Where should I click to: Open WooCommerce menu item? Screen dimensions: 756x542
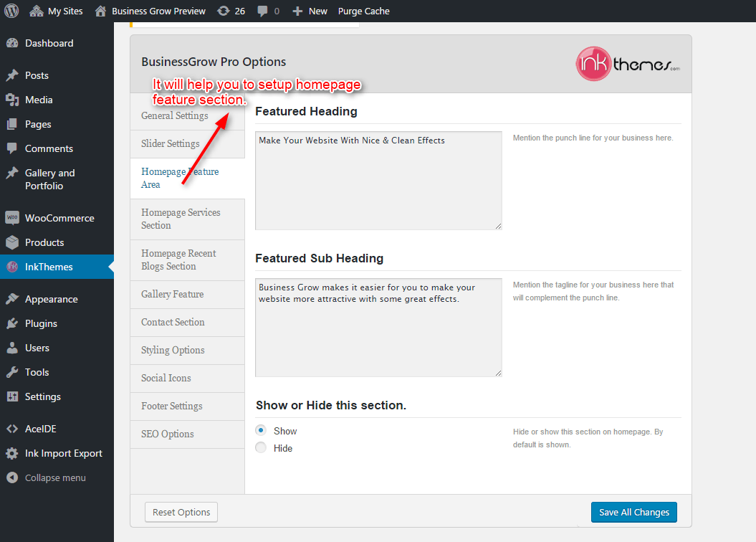pyautogui.click(x=57, y=218)
